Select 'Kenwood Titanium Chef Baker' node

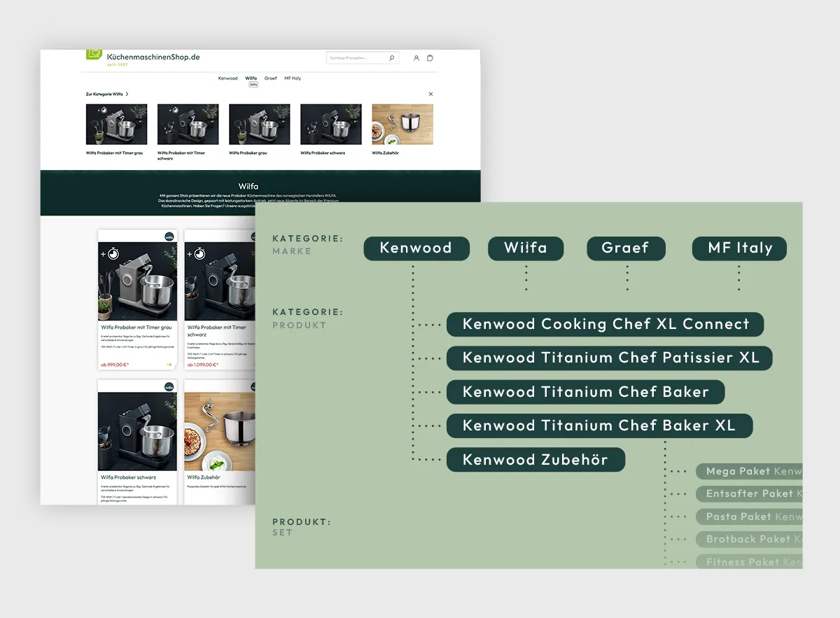586,393
